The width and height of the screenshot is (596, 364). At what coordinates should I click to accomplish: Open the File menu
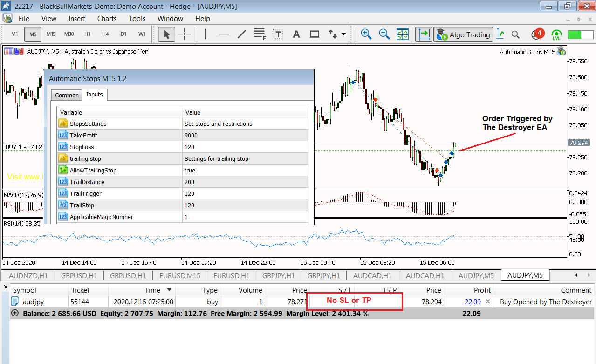[24, 19]
